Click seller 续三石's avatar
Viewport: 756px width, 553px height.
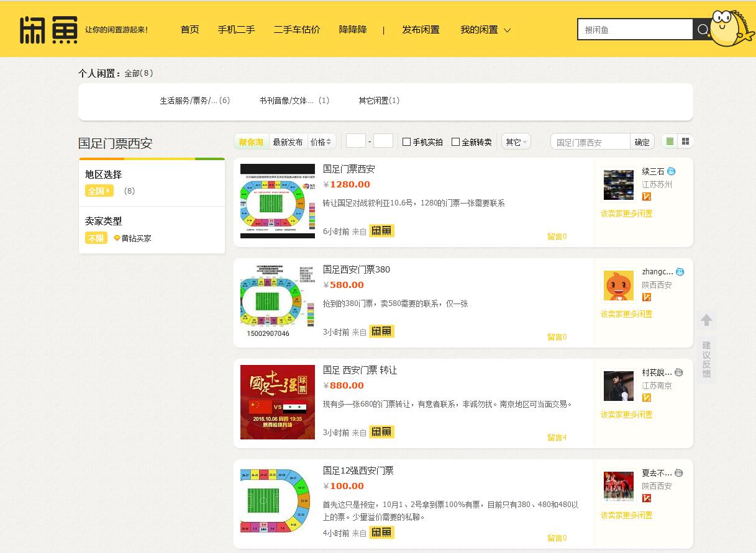pyautogui.click(x=618, y=184)
